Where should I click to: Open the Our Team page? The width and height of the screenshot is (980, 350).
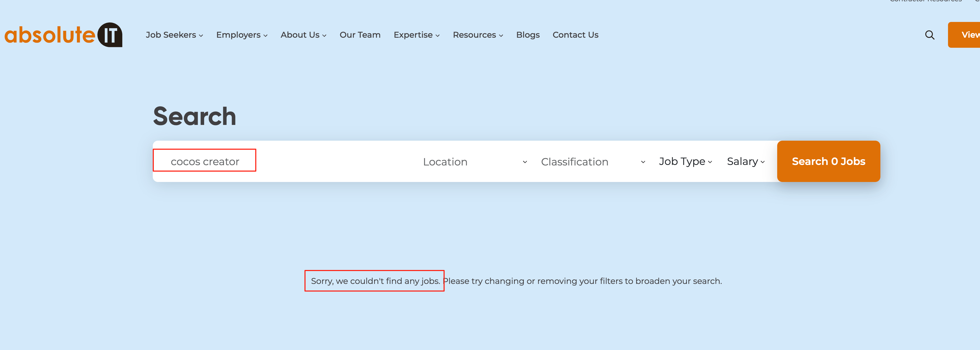tap(360, 35)
